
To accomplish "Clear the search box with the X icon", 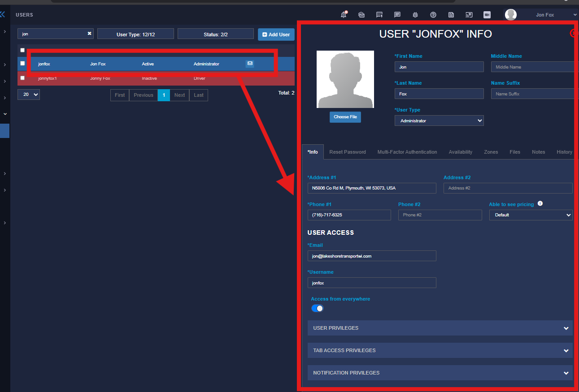I will click(x=89, y=34).
